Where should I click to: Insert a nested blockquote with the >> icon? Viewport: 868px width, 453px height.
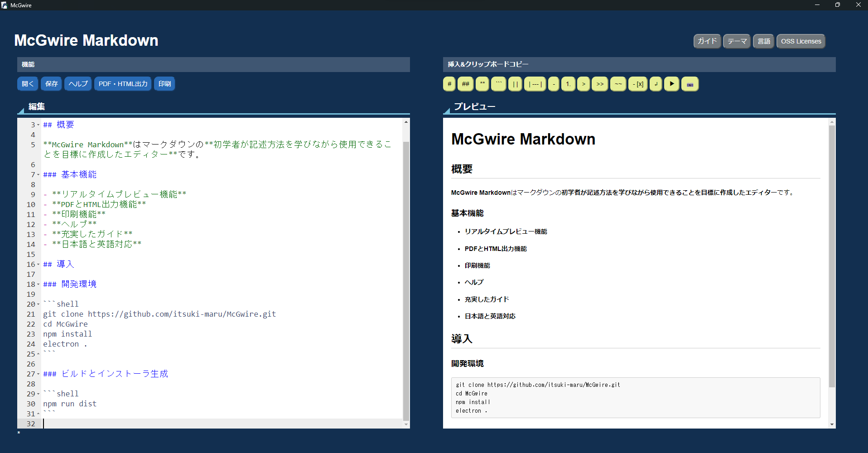click(600, 84)
